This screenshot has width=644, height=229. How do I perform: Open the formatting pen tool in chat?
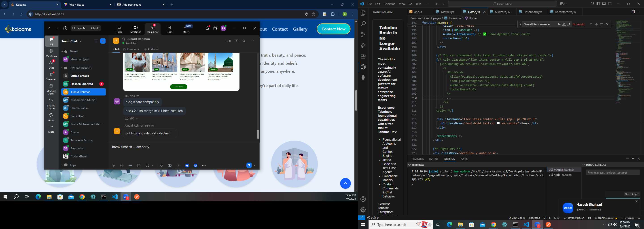(114, 165)
